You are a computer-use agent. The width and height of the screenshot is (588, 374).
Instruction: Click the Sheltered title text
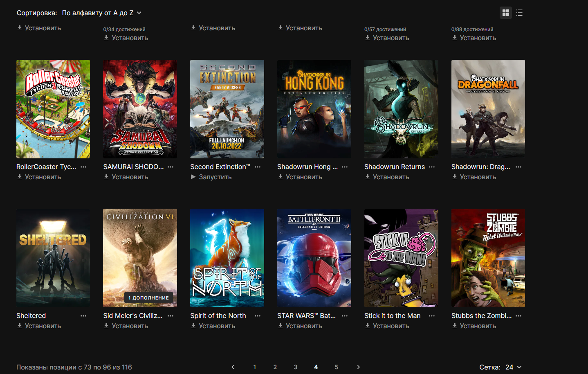(31, 316)
